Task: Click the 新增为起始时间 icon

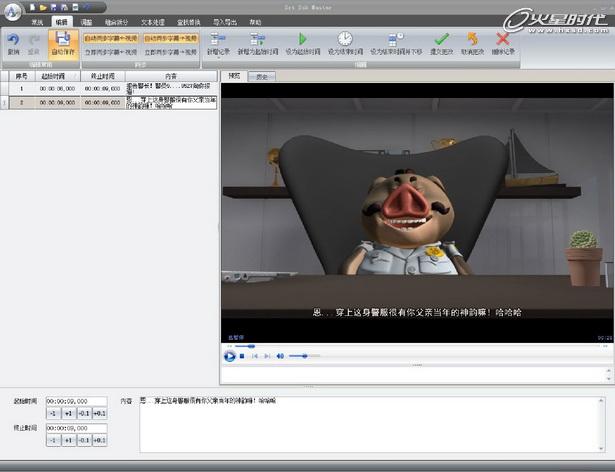Action: pos(257,39)
